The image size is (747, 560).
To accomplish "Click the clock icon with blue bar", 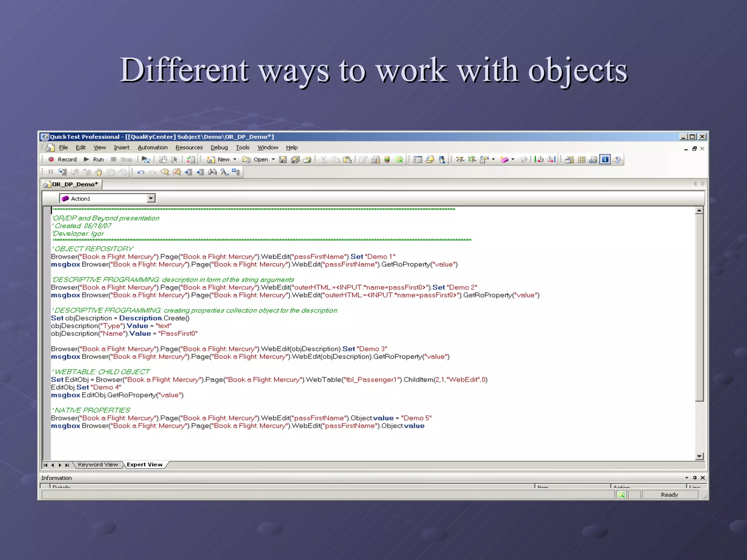I will pyautogui.click(x=551, y=159).
